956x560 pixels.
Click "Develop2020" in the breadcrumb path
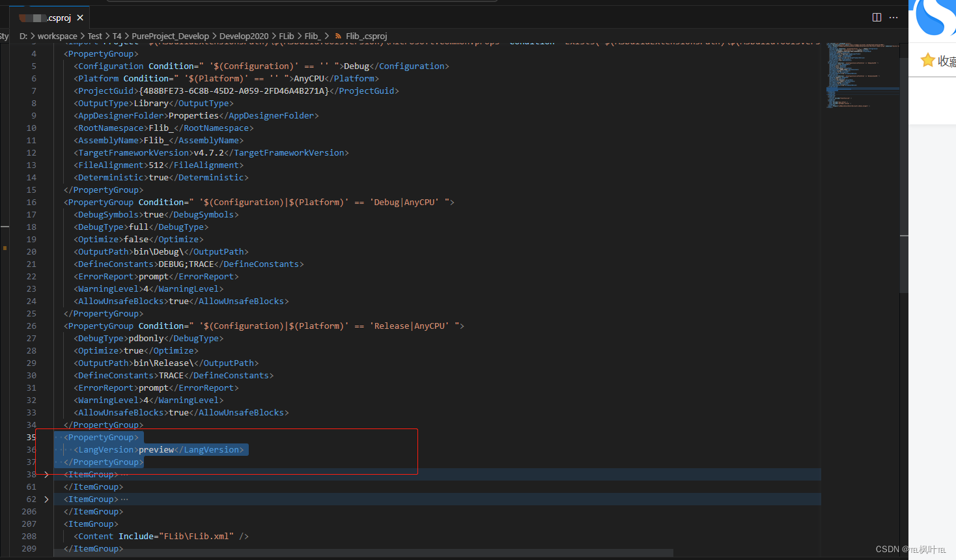click(244, 36)
